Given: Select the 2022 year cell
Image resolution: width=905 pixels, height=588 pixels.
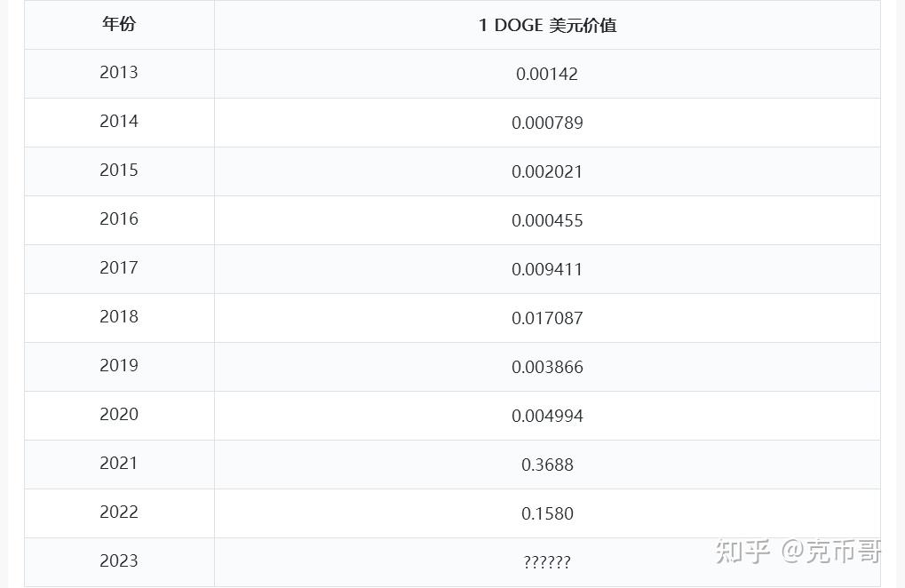Looking at the screenshot, I should [x=119, y=513].
